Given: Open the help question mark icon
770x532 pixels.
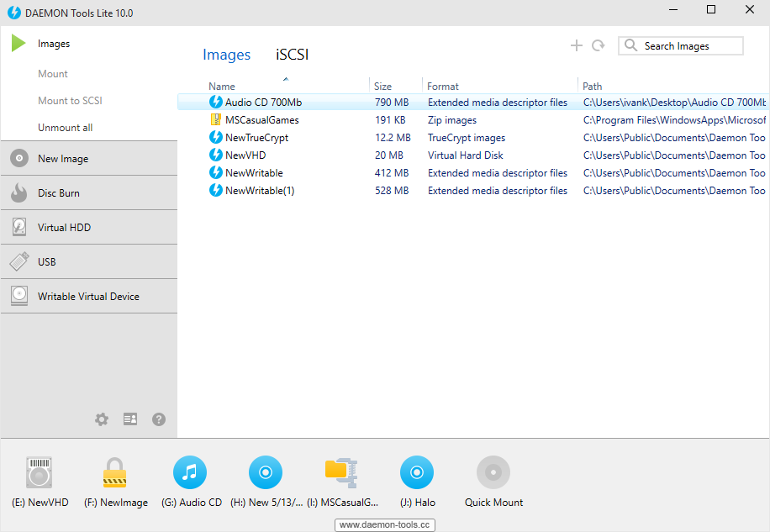Looking at the screenshot, I should (x=159, y=419).
